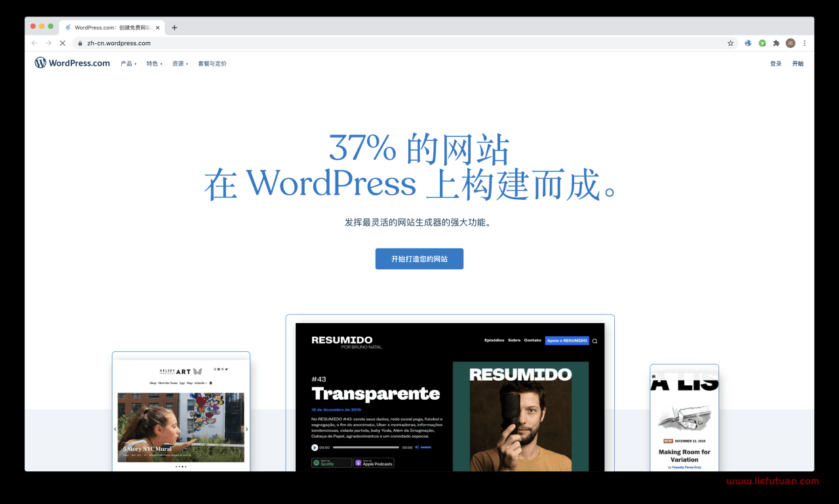Go to 套餐与定价 page

[212, 64]
